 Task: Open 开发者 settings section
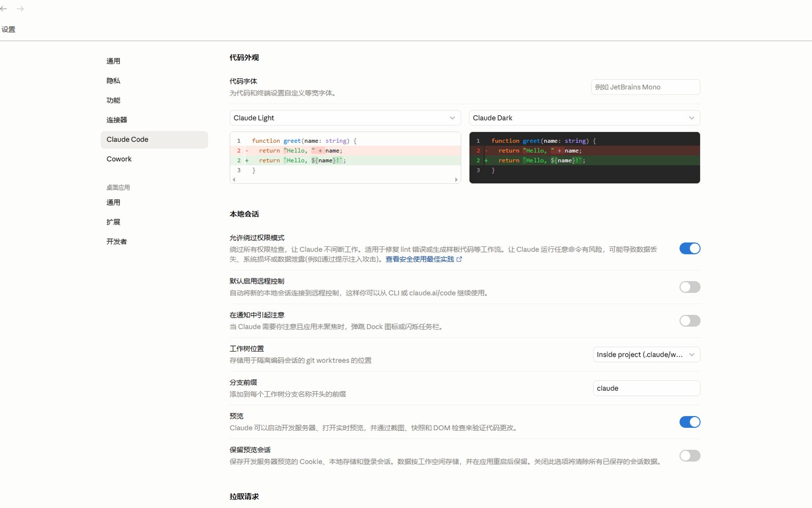point(154,241)
